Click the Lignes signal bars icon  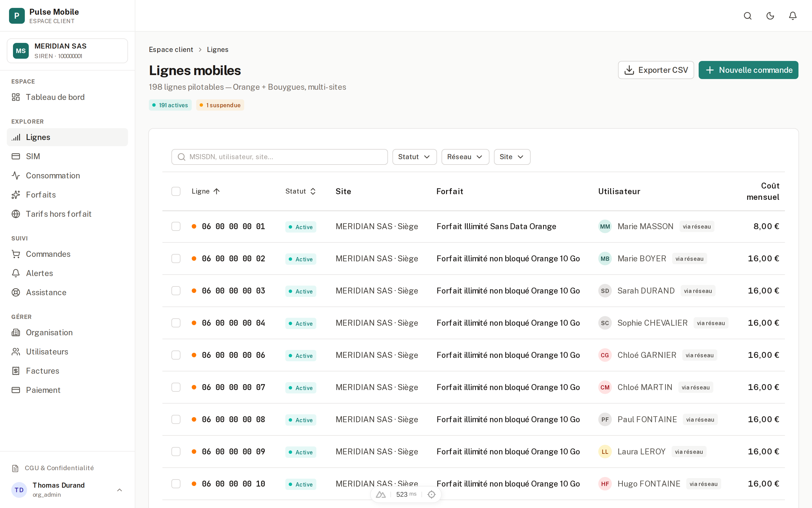(16, 137)
